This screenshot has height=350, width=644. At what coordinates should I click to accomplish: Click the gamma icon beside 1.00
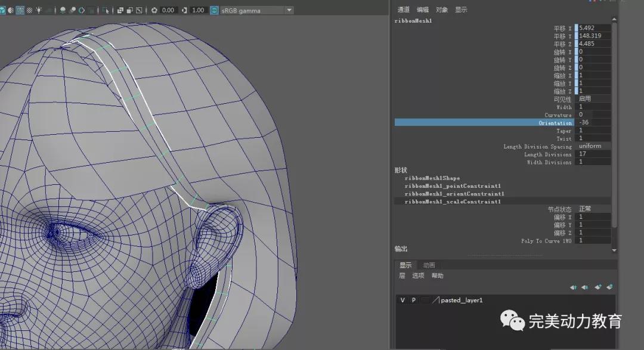[x=184, y=10]
